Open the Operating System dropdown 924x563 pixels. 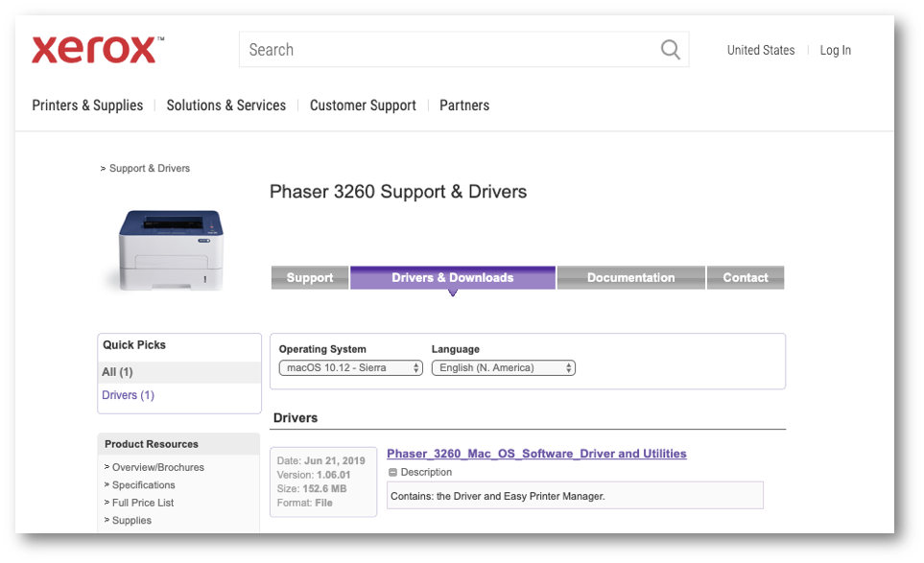350,368
